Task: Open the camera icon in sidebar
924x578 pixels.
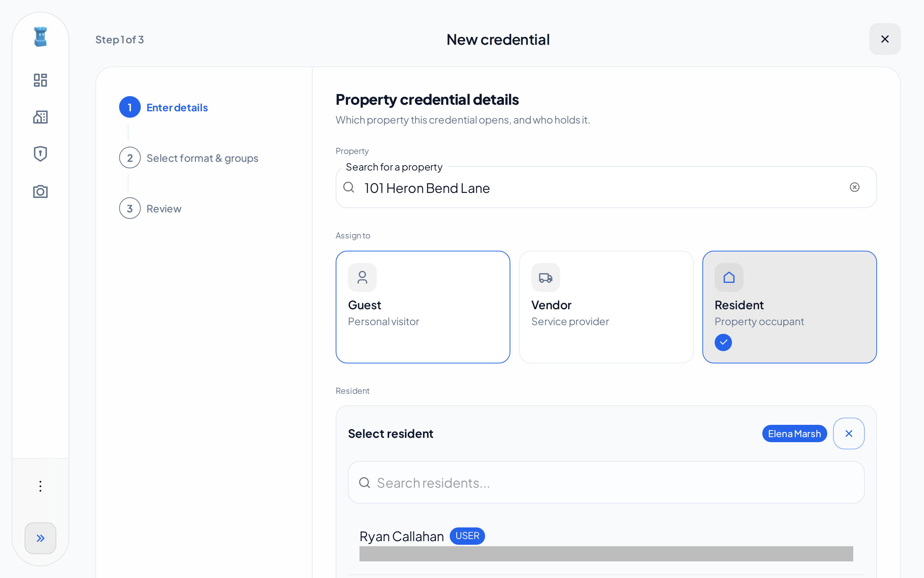Action: [40, 191]
